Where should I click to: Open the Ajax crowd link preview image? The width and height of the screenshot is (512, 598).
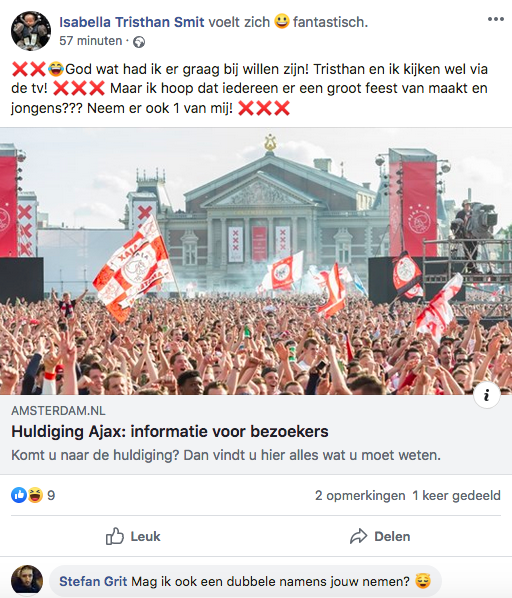point(256,261)
